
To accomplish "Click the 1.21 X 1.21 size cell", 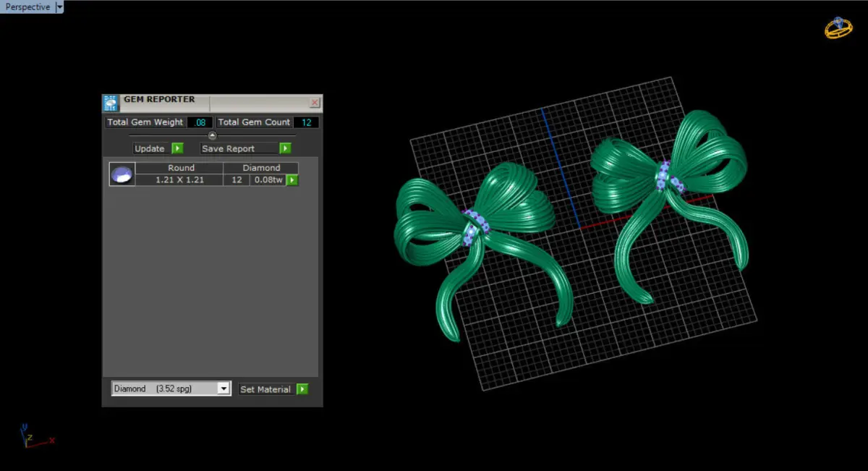I will [179, 180].
